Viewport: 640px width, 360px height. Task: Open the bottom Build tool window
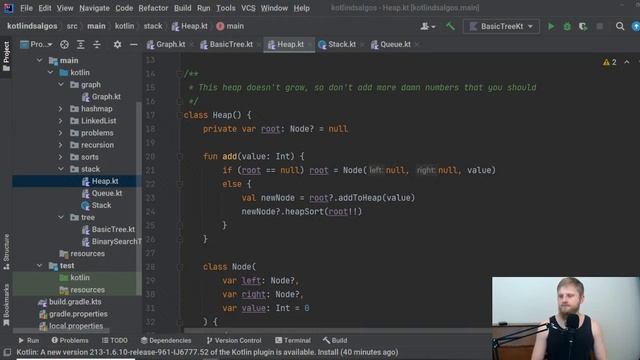[x=335, y=340]
